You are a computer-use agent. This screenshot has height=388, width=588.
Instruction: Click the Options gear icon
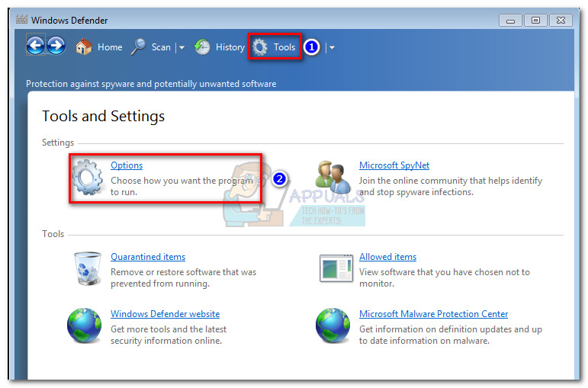pyautogui.click(x=87, y=178)
